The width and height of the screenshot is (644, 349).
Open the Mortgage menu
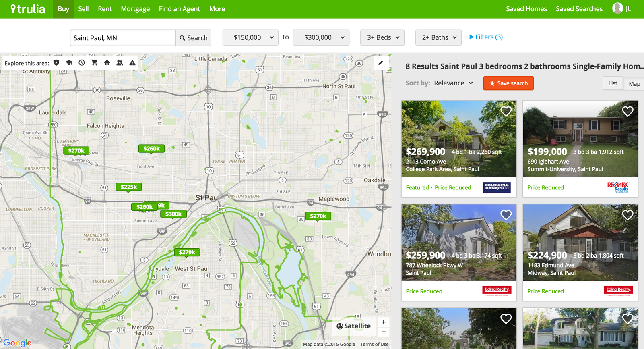pos(135,9)
